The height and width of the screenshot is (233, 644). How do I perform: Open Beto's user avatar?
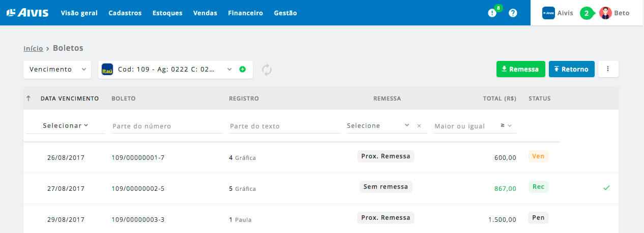tap(605, 13)
